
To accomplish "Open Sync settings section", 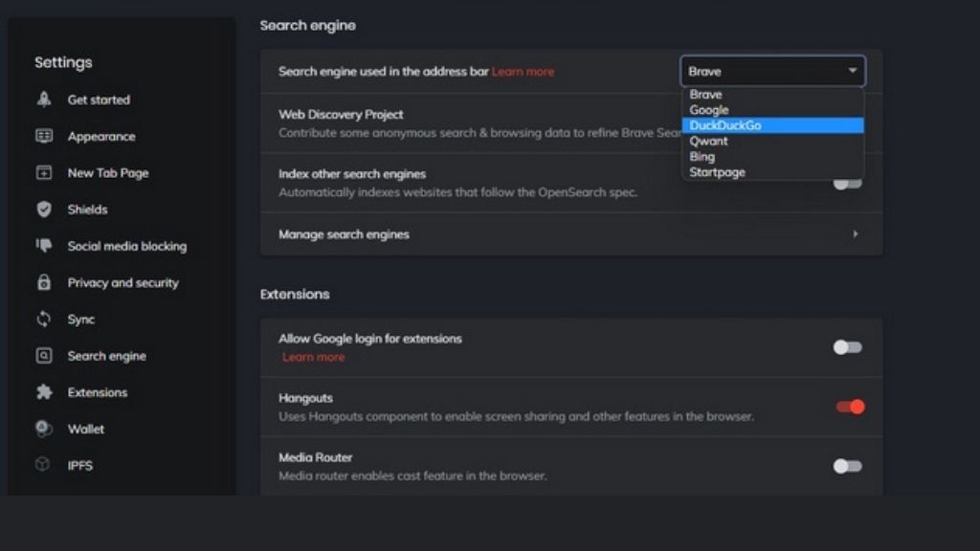I will tap(81, 320).
